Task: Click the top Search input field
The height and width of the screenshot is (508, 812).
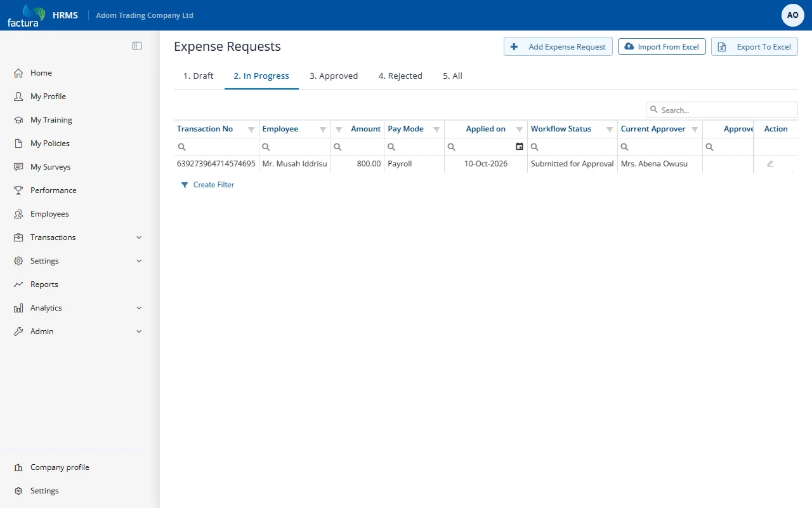Action: (722, 110)
